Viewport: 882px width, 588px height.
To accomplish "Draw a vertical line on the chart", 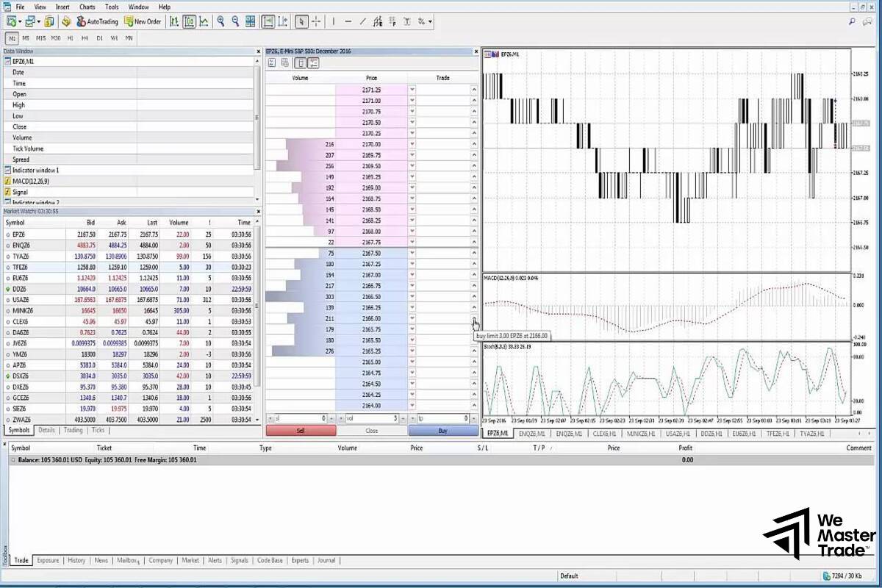I will [334, 21].
